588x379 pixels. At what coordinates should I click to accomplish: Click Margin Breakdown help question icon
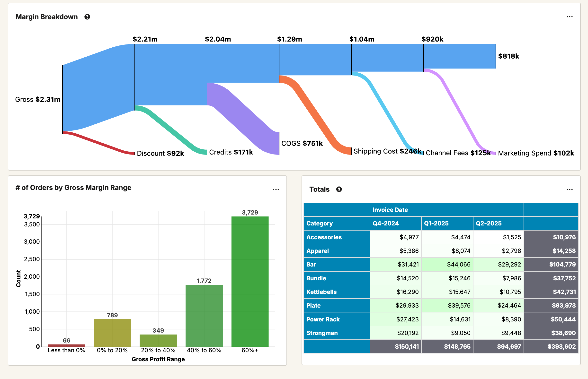click(87, 17)
